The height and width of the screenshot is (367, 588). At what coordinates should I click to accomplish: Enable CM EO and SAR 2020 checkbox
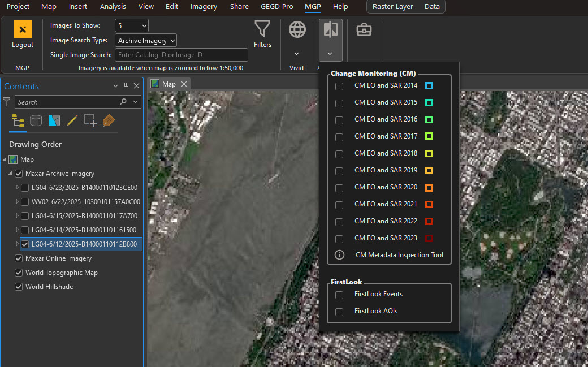click(339, 188)
